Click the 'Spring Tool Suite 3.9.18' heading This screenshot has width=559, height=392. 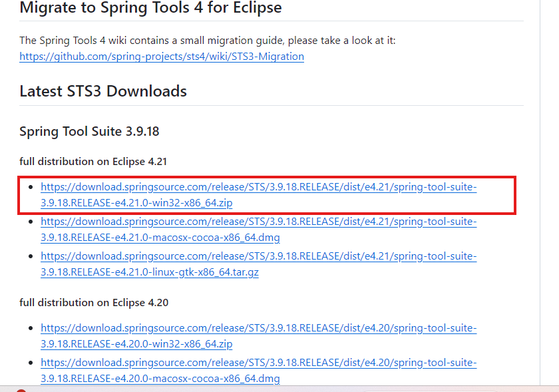pos(89,131)
